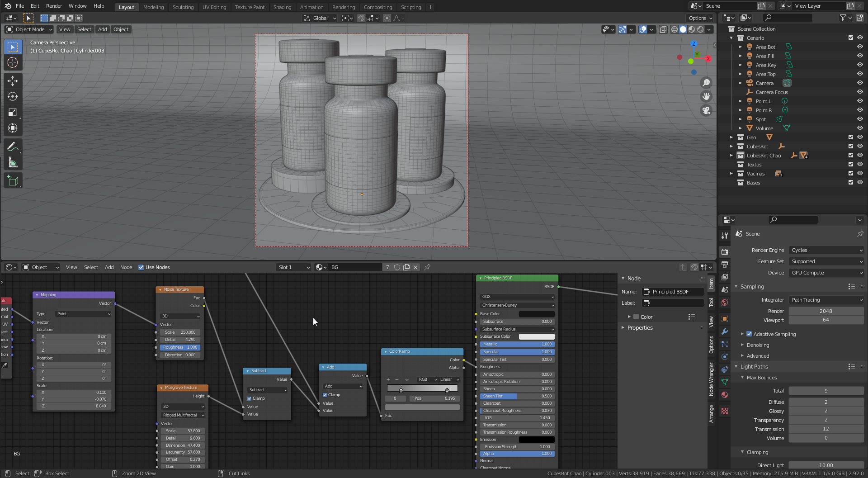Activate the Measure tool
Viewport: 868px width, 478px height.
(13, 163)
